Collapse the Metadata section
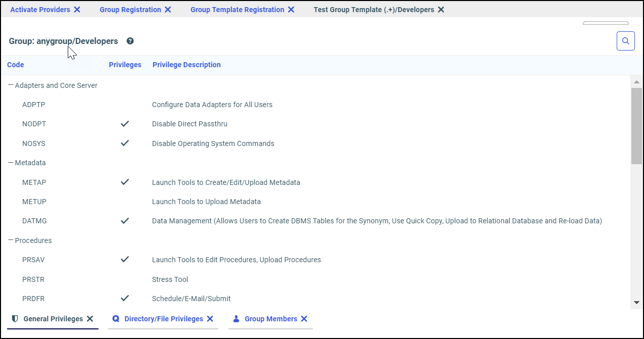The image size is (644, 339). click(10, 162)
